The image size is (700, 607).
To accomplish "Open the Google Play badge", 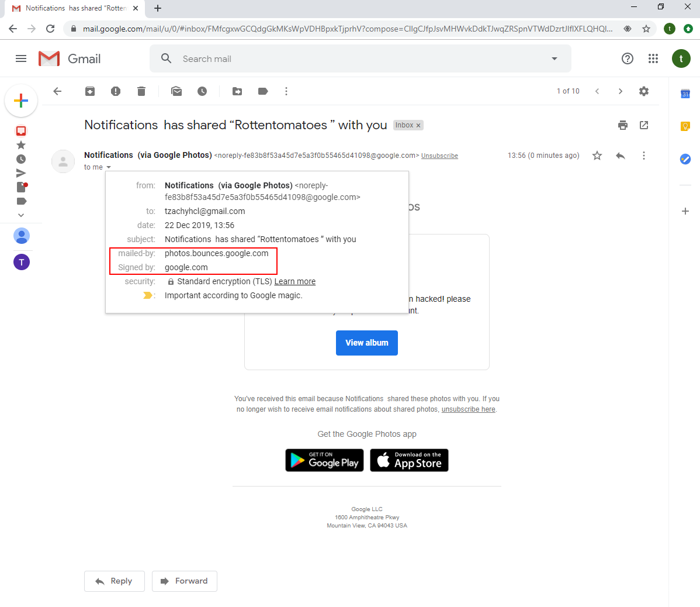I will coord(324,460).
